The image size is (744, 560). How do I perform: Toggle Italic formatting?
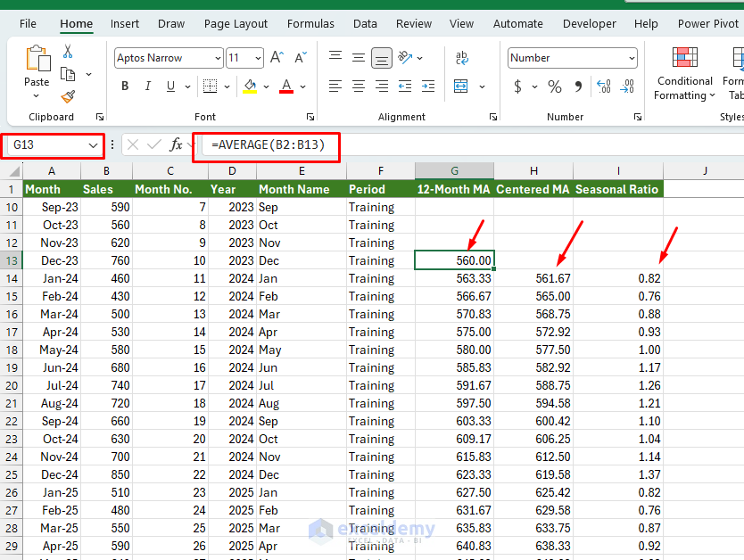coord(148,86)
